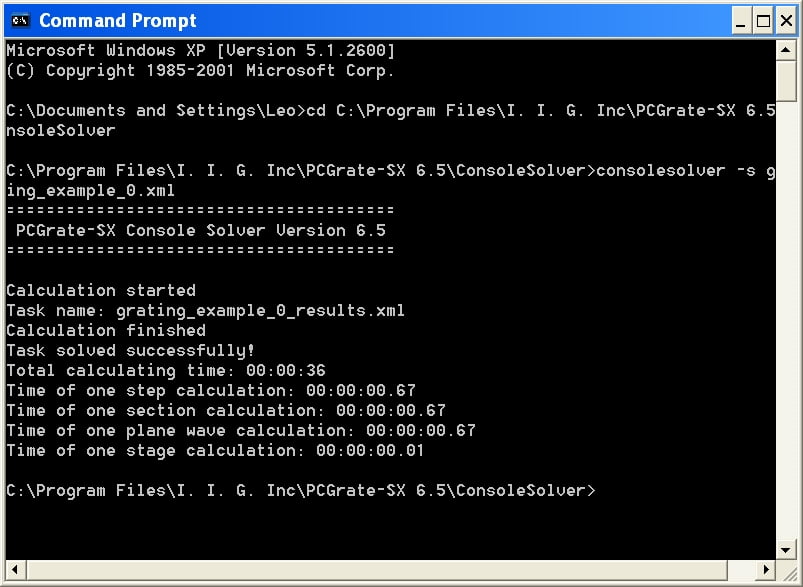The width and height of the screenshot is (803, 587).
Task: Click the grating_example_0_results.xml task name text
Action: (x=260, y=311)
